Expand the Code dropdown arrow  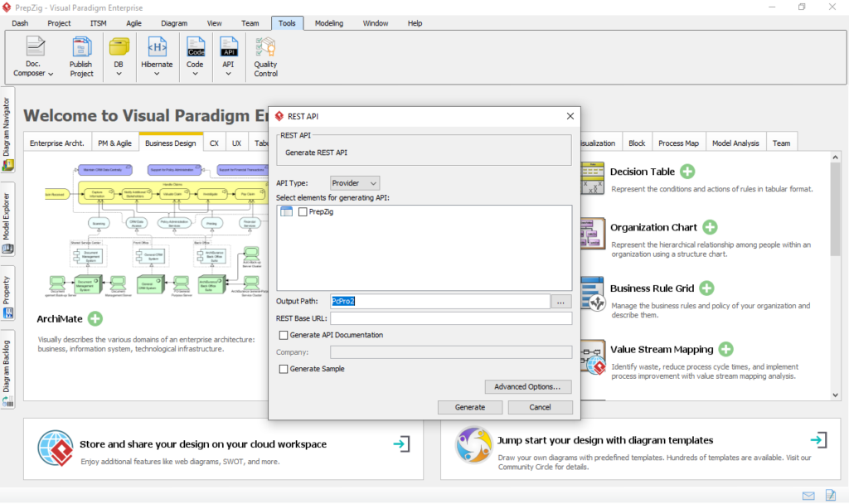tap(195, 74)
